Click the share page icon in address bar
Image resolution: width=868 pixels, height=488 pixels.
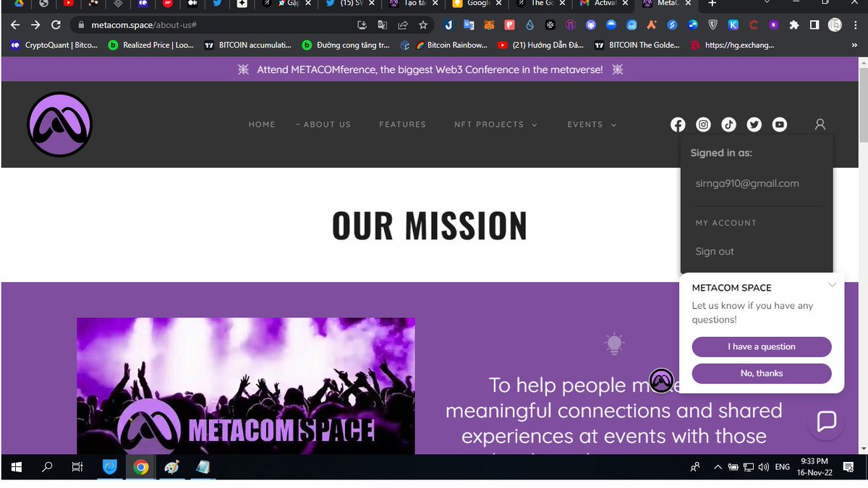[x=403, y=25]
